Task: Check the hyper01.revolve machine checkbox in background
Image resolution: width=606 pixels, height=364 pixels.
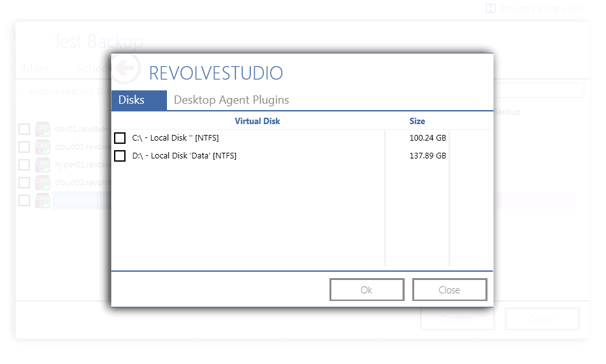Action: tap(24, 165)
